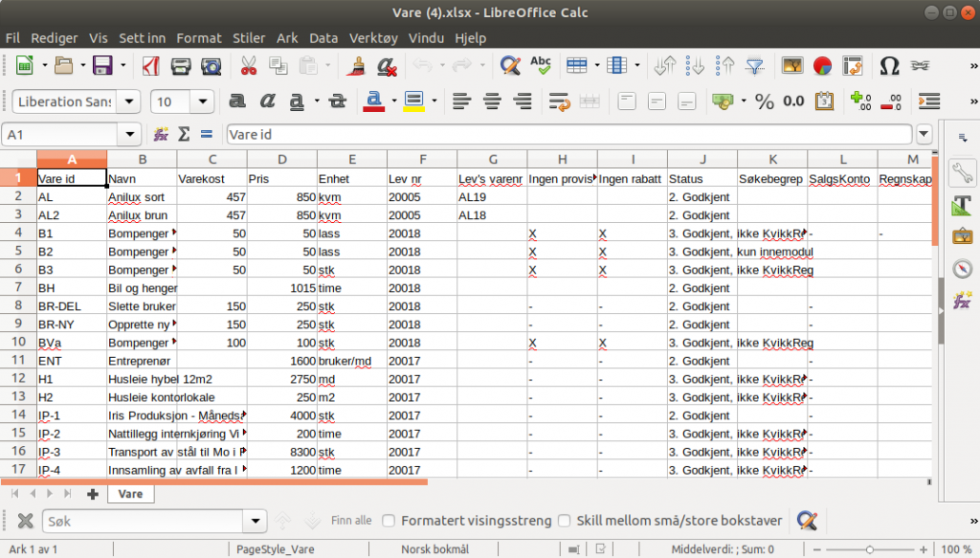Insert a hyperlink

pyautogui.click(x=920, y=66)
